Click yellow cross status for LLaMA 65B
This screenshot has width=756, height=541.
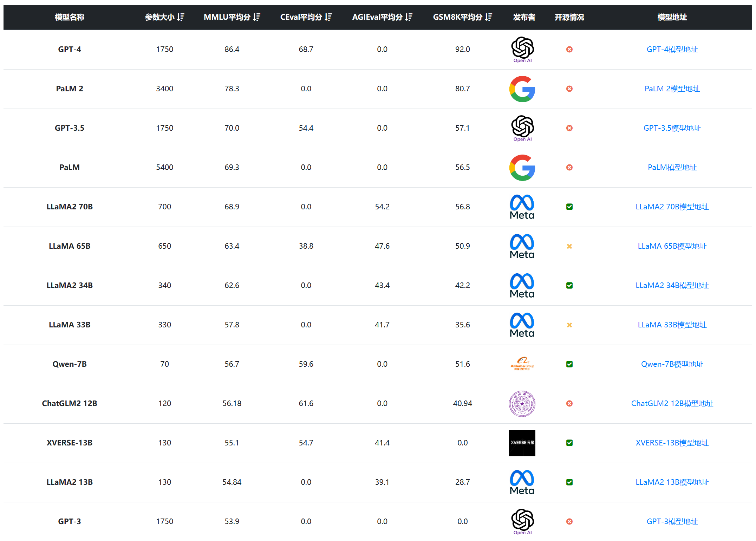569,246
